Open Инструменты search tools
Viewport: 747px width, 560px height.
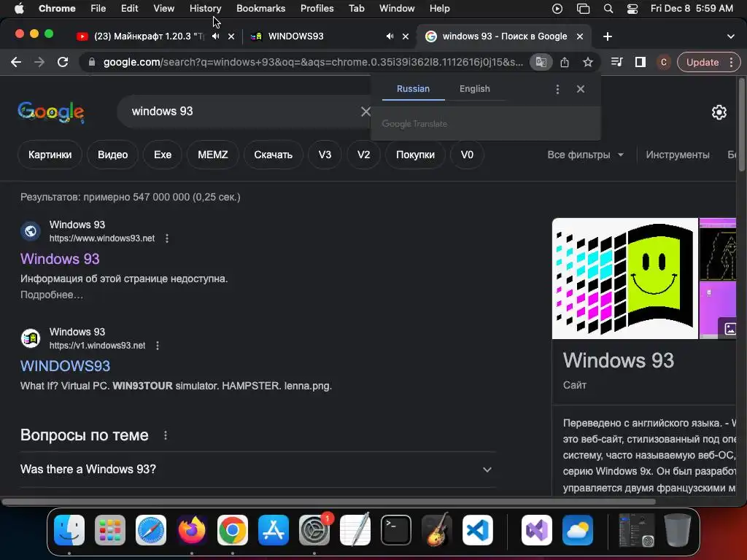coord(678,155)
